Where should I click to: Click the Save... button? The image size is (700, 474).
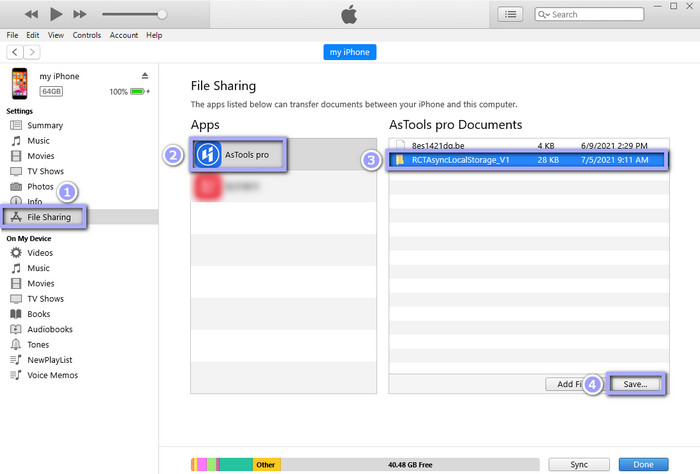635,384
